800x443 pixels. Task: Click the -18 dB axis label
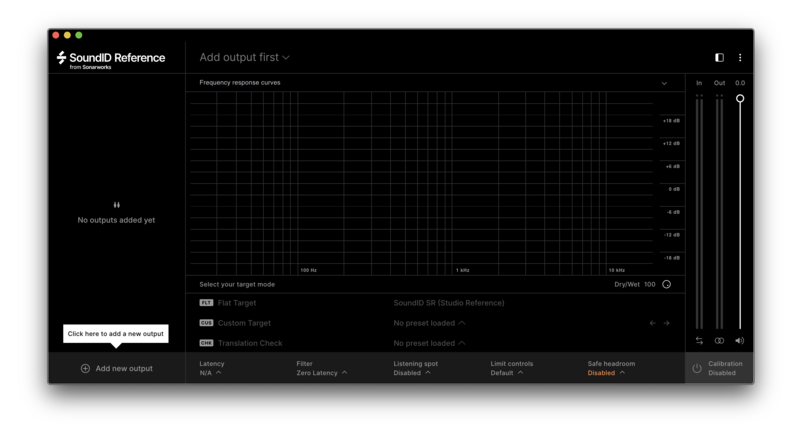(x=672, y=258)
